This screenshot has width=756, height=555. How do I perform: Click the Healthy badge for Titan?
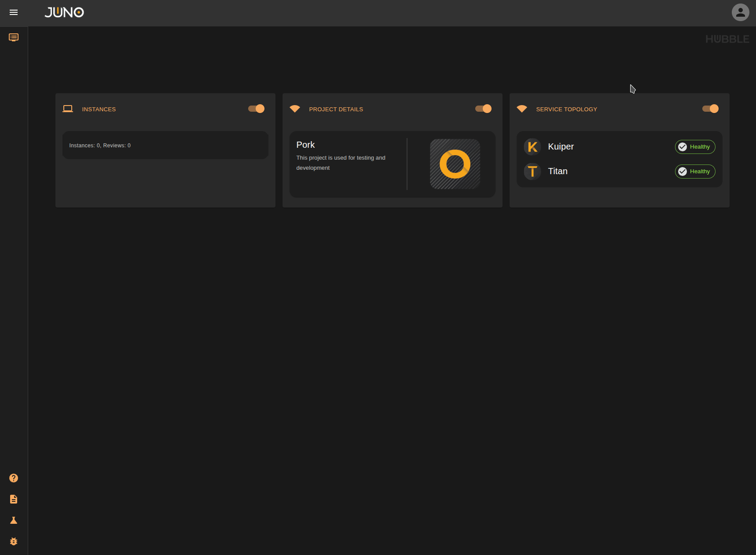click(x=695, y=172)
